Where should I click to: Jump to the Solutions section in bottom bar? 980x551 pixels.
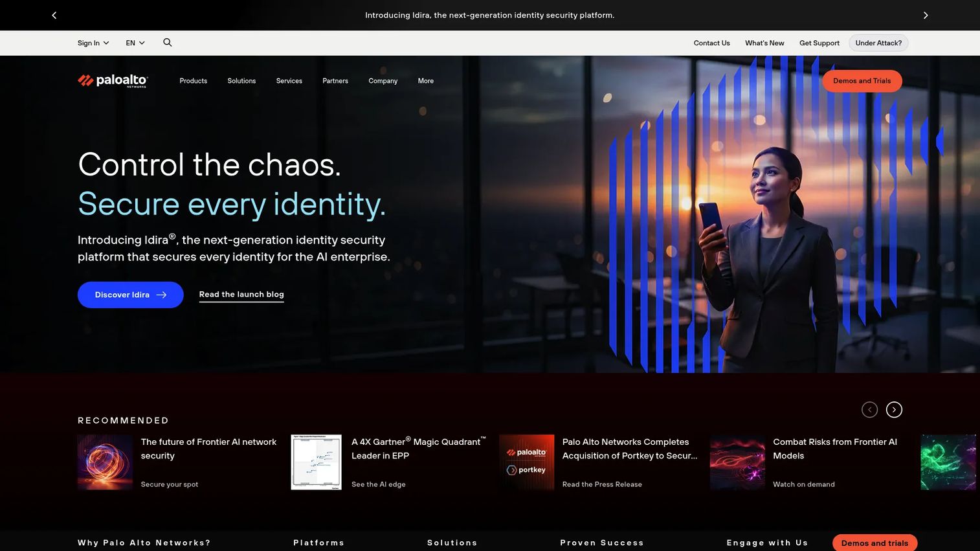tap(452, 543)
